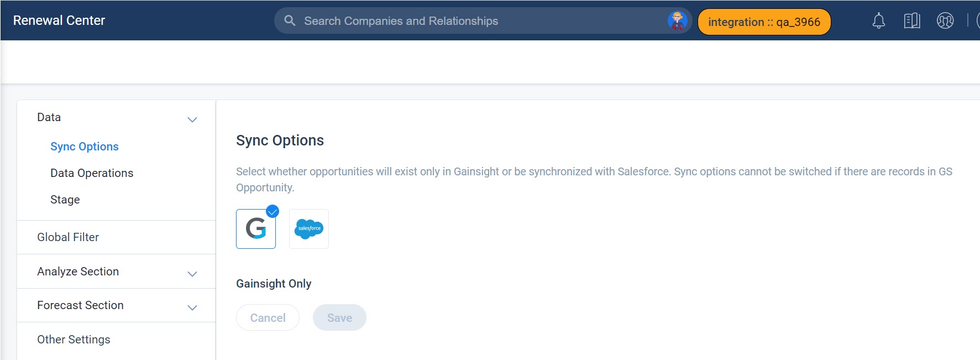Collapse the Data section chevron
980x360 pixels.
pyautogui.click(x=192, y=119)
